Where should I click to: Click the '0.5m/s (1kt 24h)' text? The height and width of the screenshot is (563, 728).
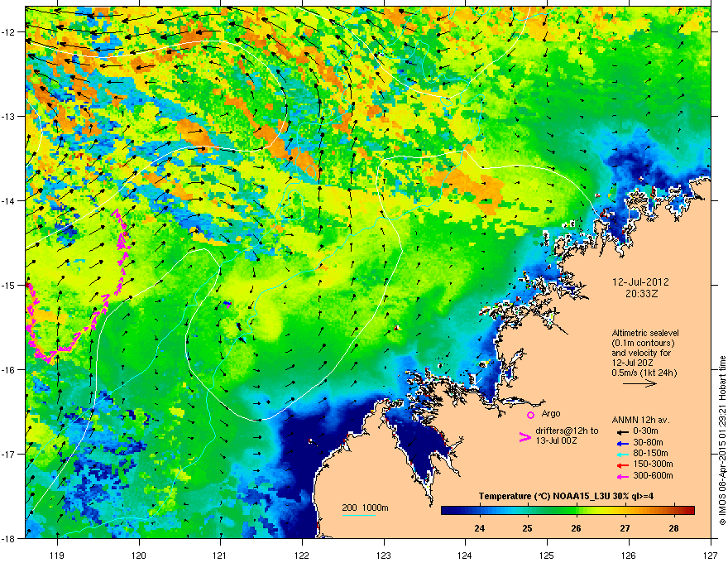coord(644,373)
